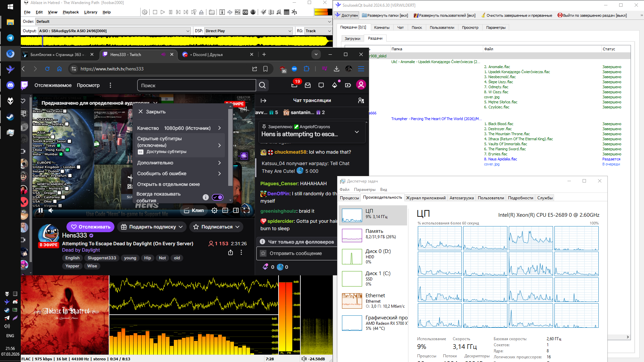The width and height of the screenshot is (644, 362).
Task: Expand the pinned chat message chevron
Action: [357, 132]
